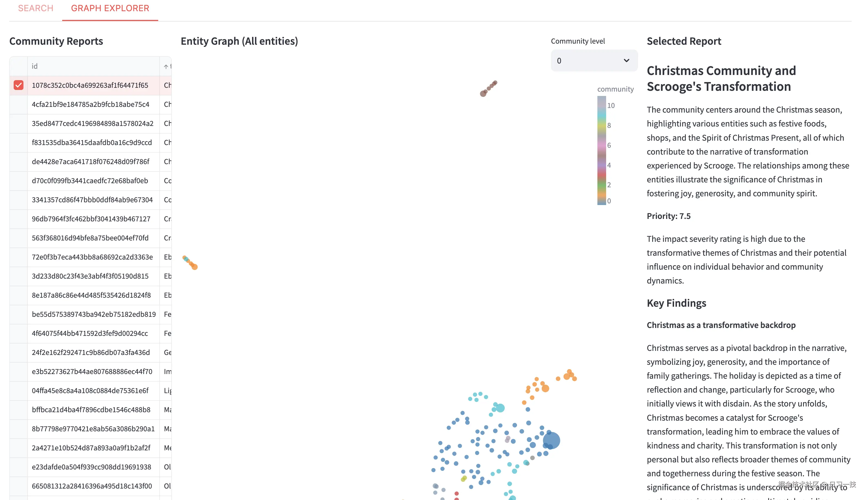
Task: Check the checkbox for report 4cfa21bf9e184785a2b9fcb18abe75c4
Action: (18, 104)
